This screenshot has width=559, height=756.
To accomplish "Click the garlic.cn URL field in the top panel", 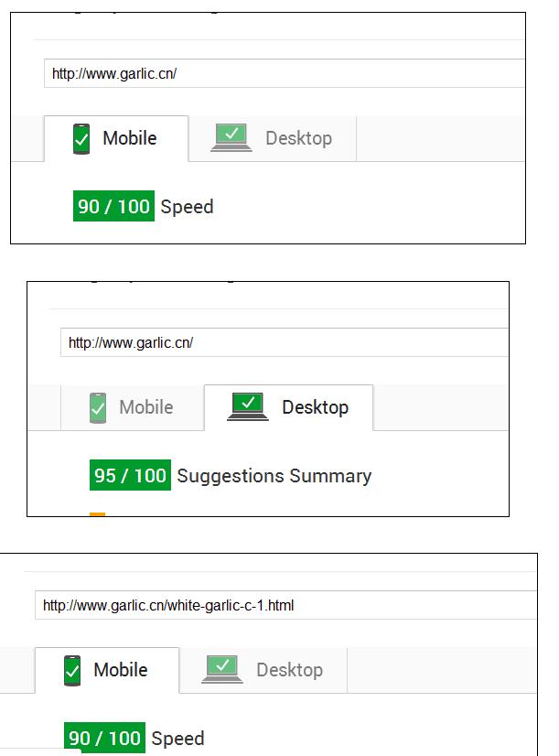I will tap(284, 73).
